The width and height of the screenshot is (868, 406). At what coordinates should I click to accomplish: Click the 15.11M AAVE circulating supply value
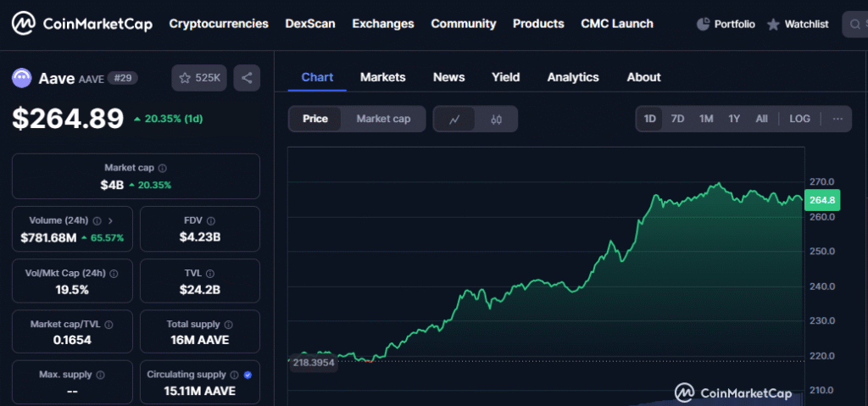tap(200, 391)
